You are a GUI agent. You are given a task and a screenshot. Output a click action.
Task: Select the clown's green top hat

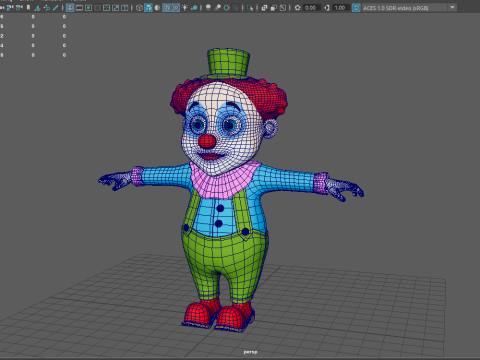228,63
